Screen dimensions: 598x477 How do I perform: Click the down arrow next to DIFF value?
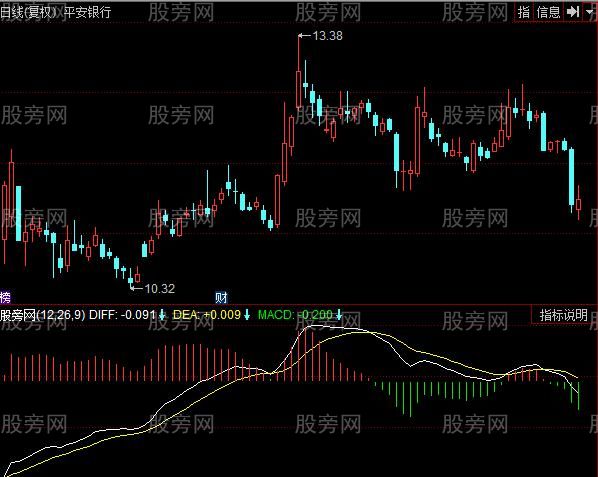coord(162,315)
